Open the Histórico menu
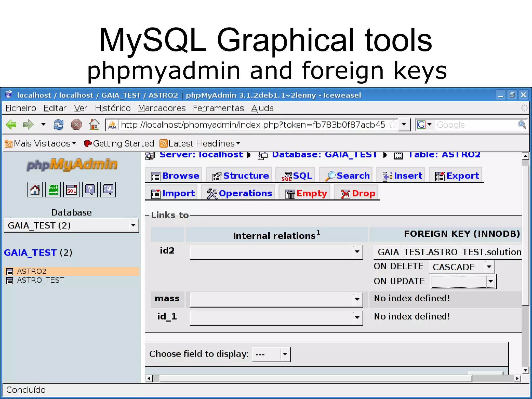The width and height of the screenshot is (532, 399). click(x=113, y=108)
